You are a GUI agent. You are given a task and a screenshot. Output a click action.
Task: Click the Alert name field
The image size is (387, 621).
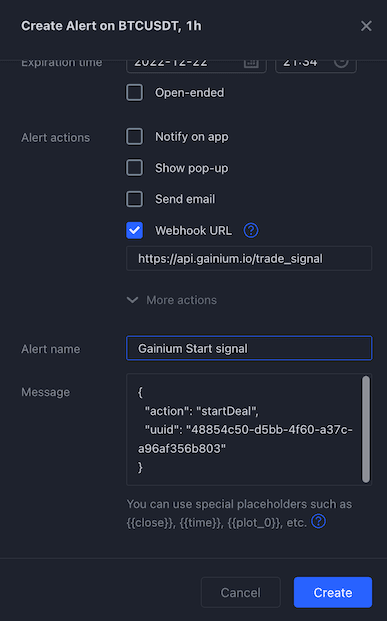pyautogui.click(x=249, y=349)
